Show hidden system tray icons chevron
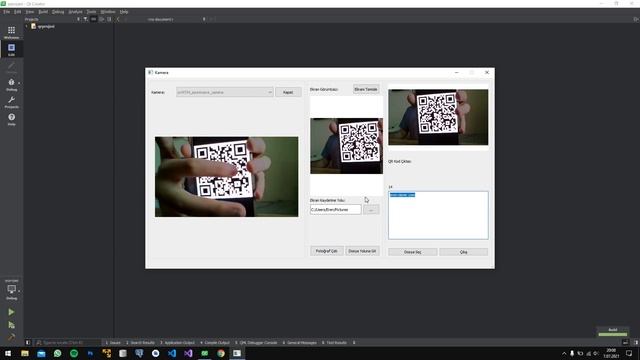This screenshot has width=640, height=360. coord(564,353)
